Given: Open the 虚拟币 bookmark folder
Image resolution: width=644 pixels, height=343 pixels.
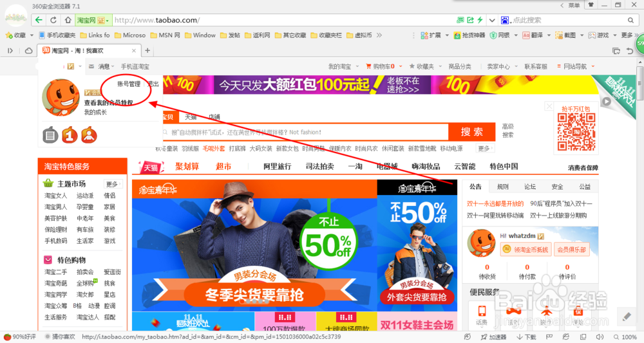Looking at the screenshot, I should (359, 35).
